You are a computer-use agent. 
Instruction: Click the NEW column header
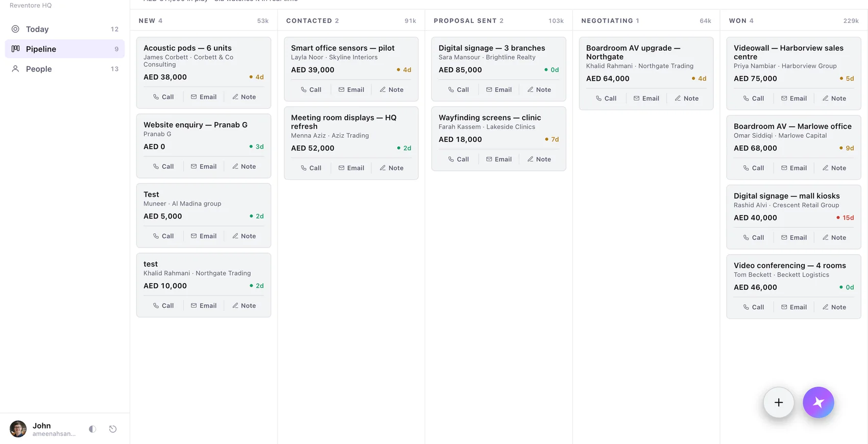point(151,21)
